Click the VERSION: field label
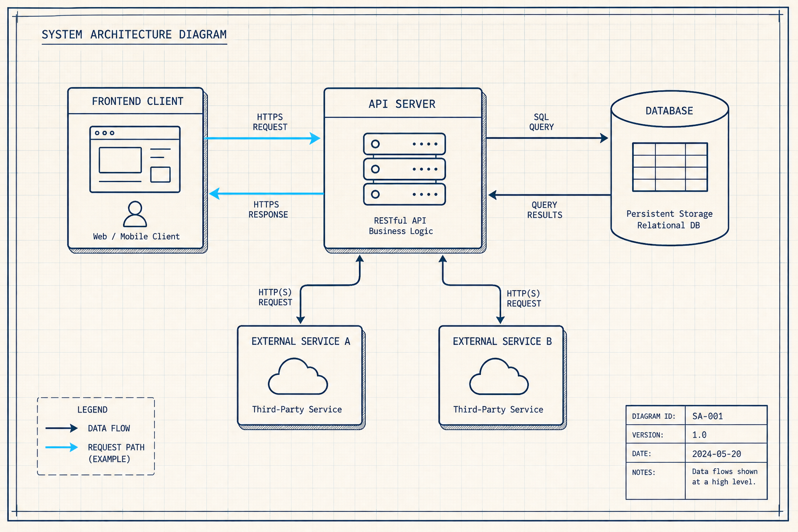798x532 pixels. pos(648,435)
